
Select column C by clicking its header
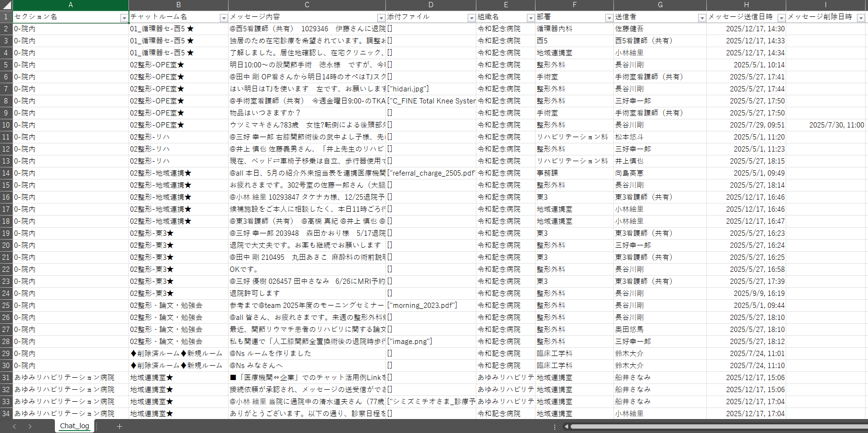(307, 5)
